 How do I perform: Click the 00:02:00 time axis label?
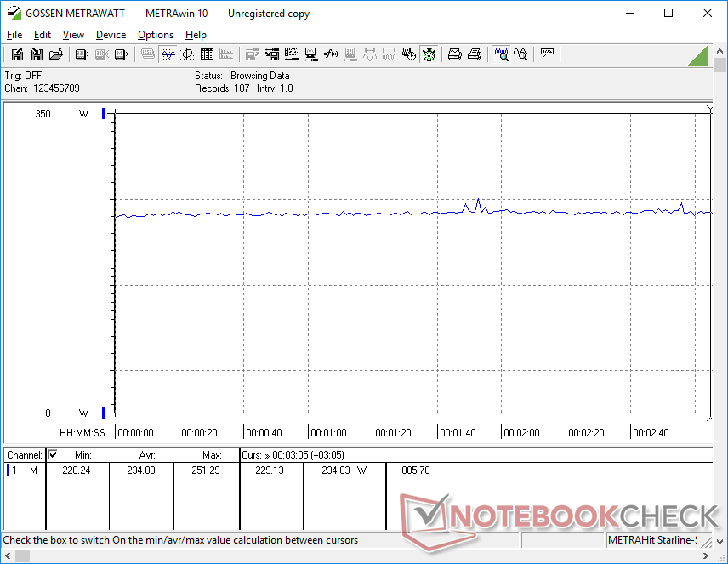[522, 432]
